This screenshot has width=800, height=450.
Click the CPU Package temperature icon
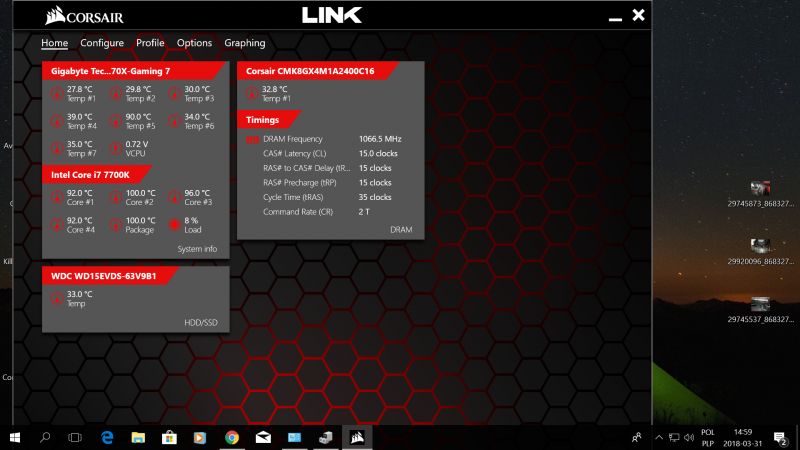116,225
